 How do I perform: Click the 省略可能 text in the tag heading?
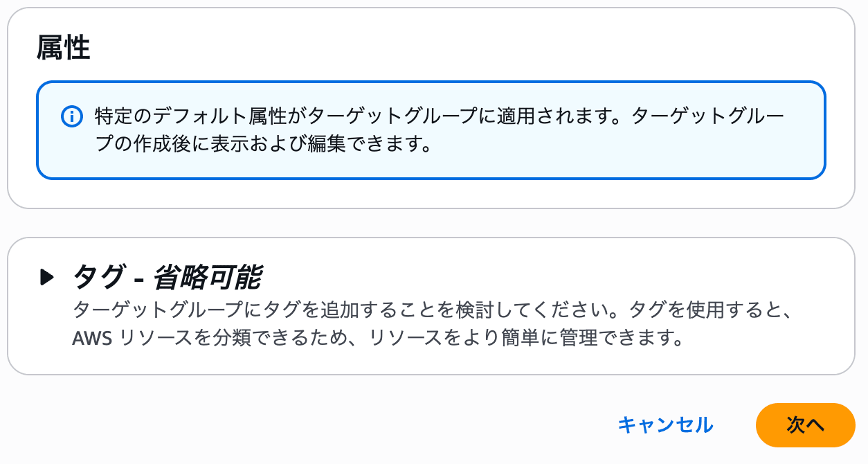206,278
